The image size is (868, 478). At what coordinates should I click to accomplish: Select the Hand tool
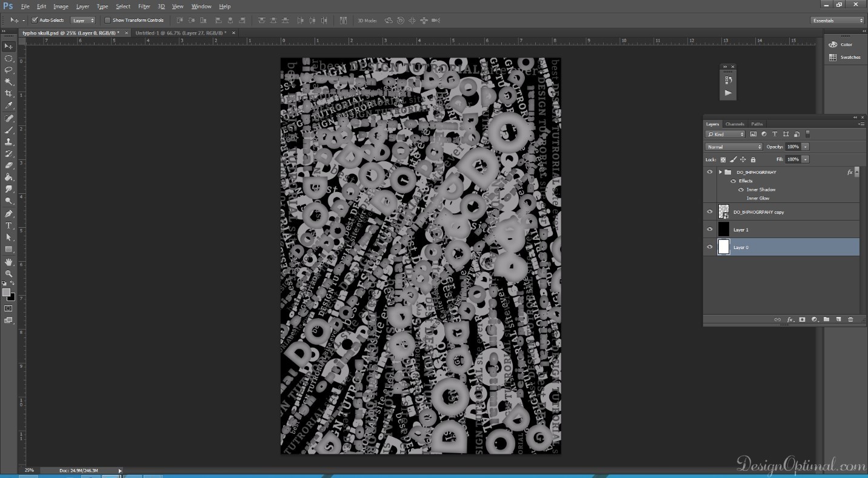(x=8, y=262)
